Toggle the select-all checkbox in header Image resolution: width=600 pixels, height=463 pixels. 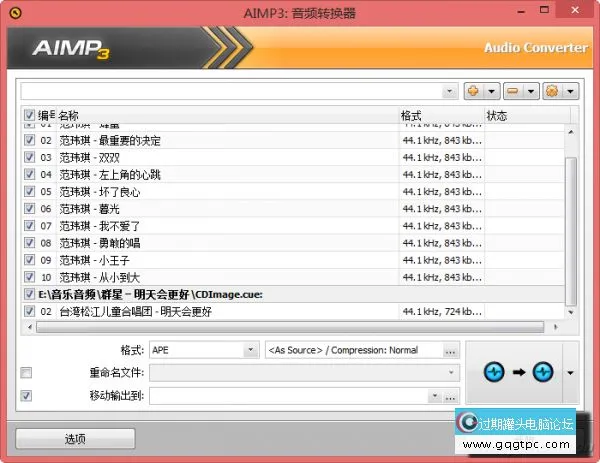pos(29,115)
